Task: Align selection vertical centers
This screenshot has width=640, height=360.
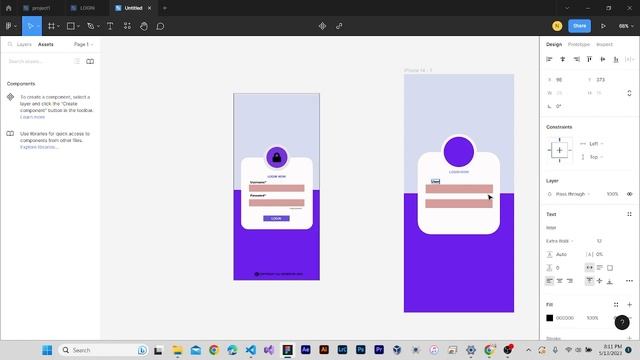Action: 602,59
